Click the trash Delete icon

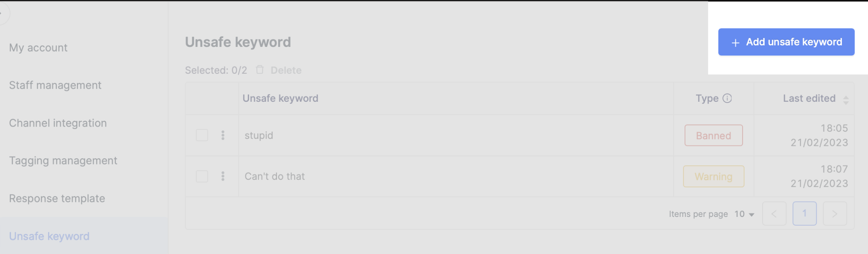(260, 70)
